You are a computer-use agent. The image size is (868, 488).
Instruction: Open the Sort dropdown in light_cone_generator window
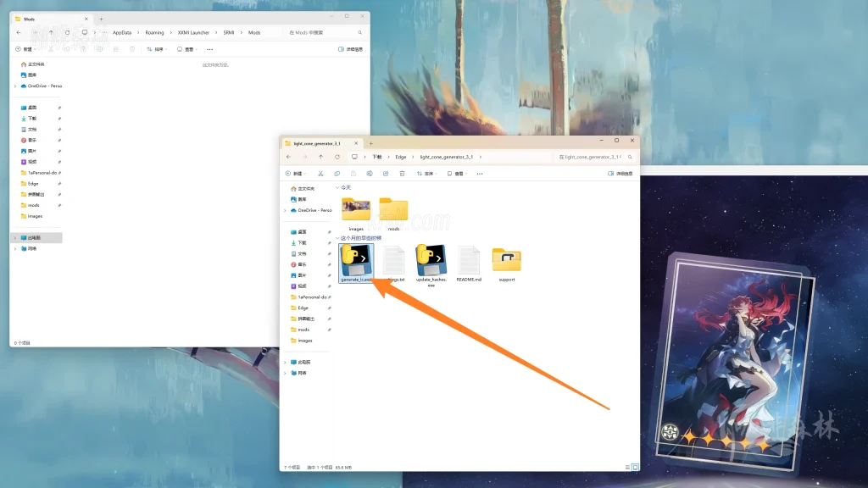[426, 174]
